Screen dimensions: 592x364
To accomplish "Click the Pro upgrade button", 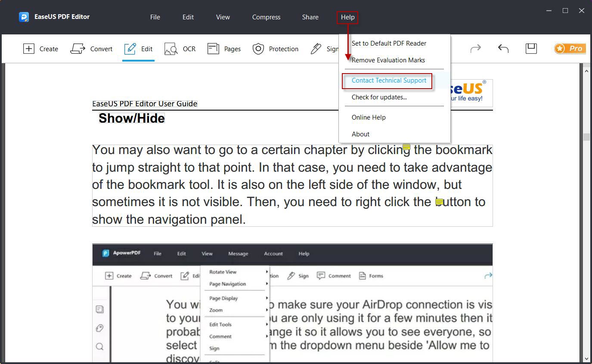I will click(570, 49).
